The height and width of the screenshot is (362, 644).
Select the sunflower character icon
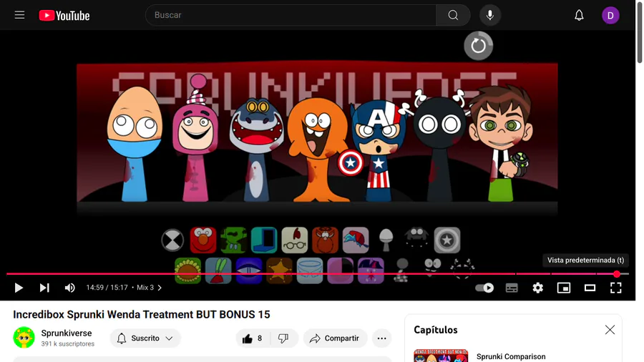click(187, 270)
